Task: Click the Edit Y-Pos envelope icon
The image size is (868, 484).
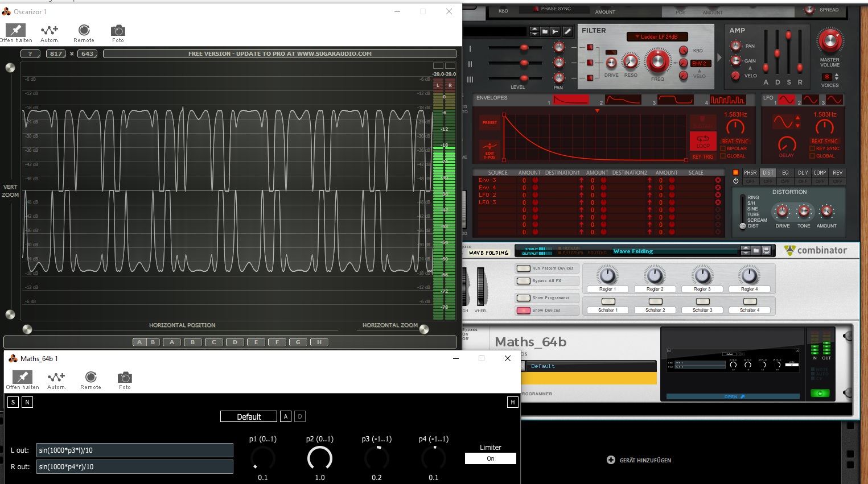Action: (x=489, y=149)
